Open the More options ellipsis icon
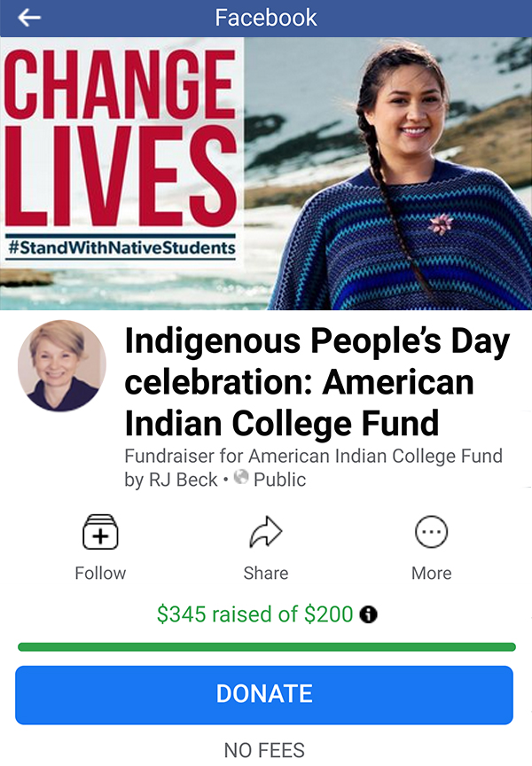 (431, 532)
